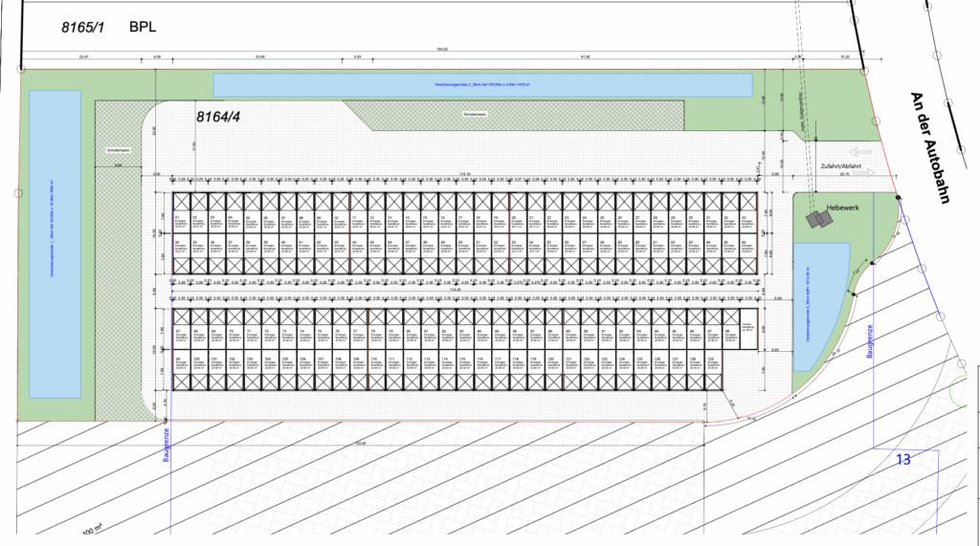Screen dimensions: 980x546
Task: Select the crossed box above unit 01
Action: pos(181,202)
